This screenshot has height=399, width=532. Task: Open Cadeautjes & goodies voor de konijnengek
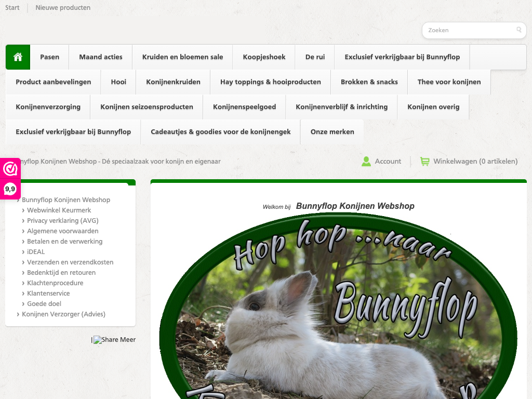point(220,132)
